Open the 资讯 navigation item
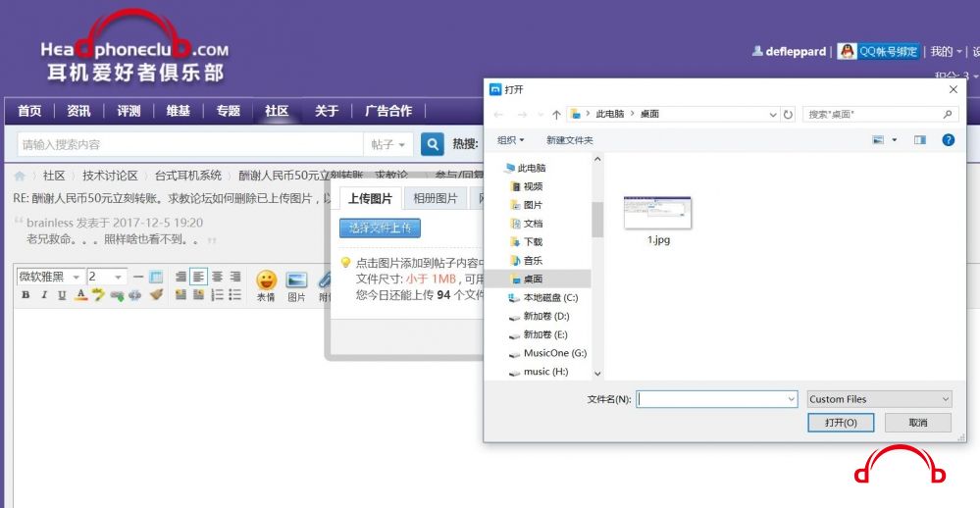The height and width of the screenshot is (508, 980). [78, 111]
